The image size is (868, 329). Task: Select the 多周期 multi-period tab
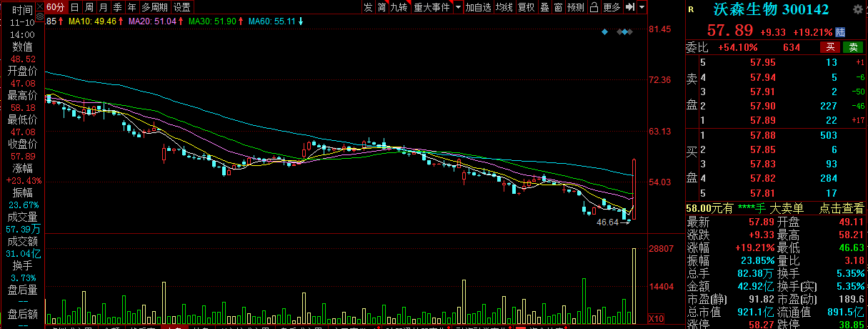[x=155, y=7]
